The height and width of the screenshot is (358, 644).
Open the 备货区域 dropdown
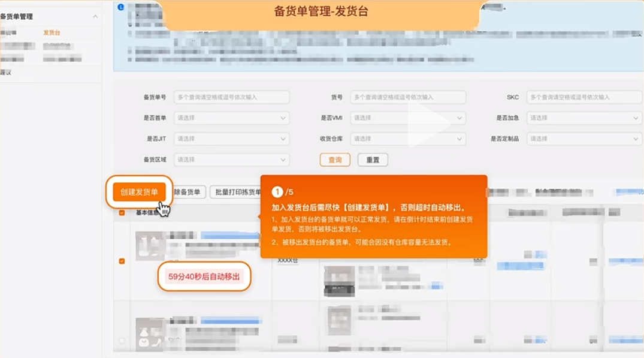(232, 160)
